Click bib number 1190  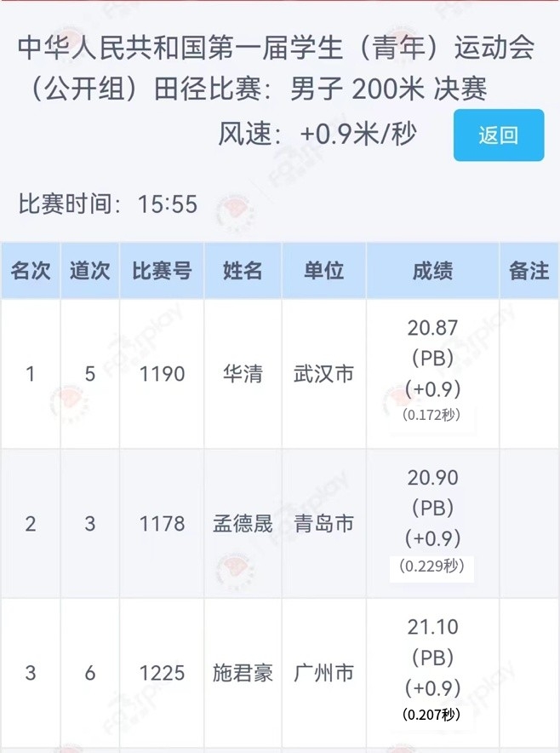(162, 374)
